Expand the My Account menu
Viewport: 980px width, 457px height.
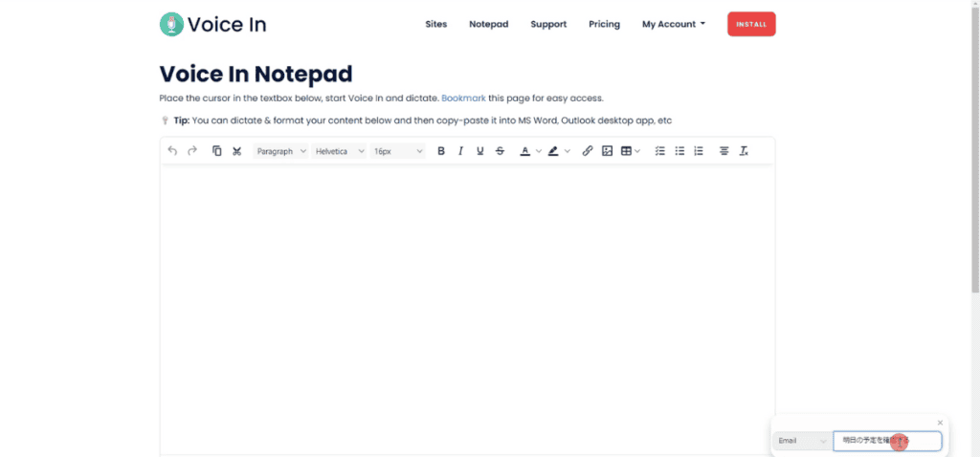(x=674, y=24)
